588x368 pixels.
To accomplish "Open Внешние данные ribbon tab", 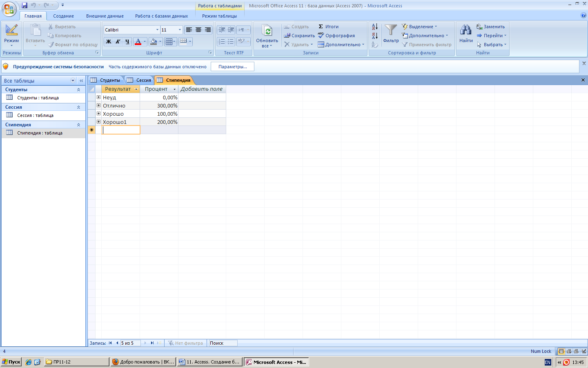I will click(105, 16).
